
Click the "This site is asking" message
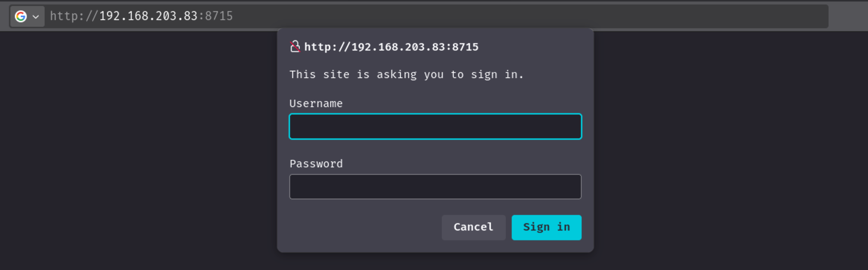click(406, 75)
